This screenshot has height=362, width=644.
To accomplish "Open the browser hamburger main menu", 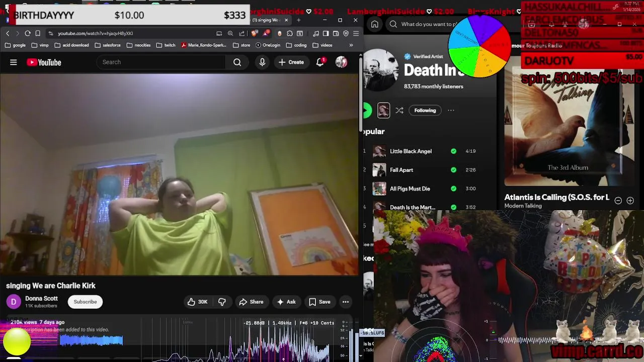I will tap(356, 33).
